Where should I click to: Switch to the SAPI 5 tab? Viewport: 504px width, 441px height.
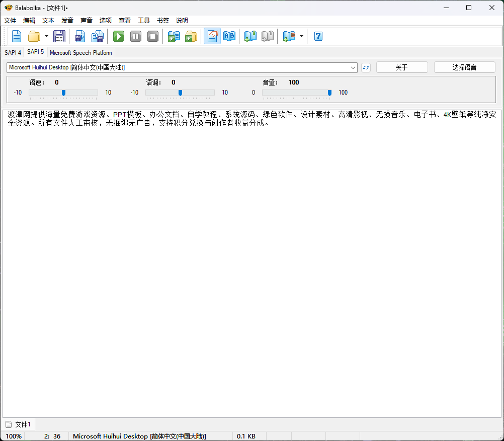[35, 52]
